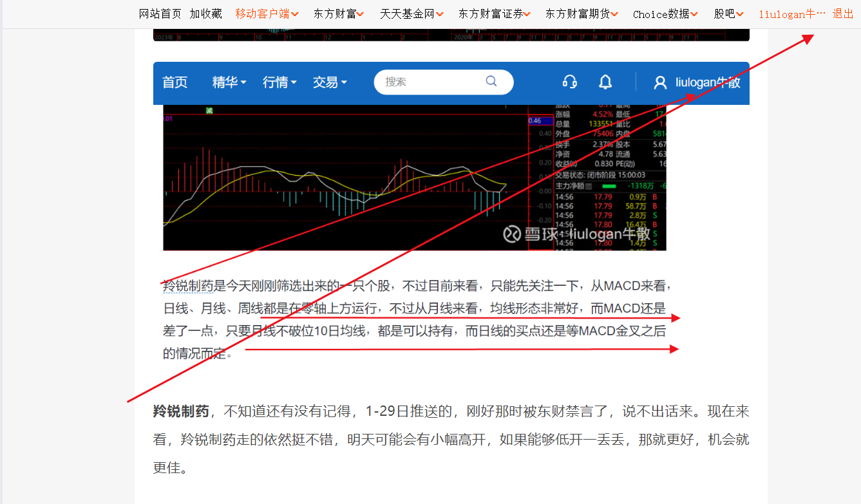The width and height of the screenshot is (861, 504).
Task: Click inside the 搜索 input field
Action: pyautogui.click(x=431, y=82)
